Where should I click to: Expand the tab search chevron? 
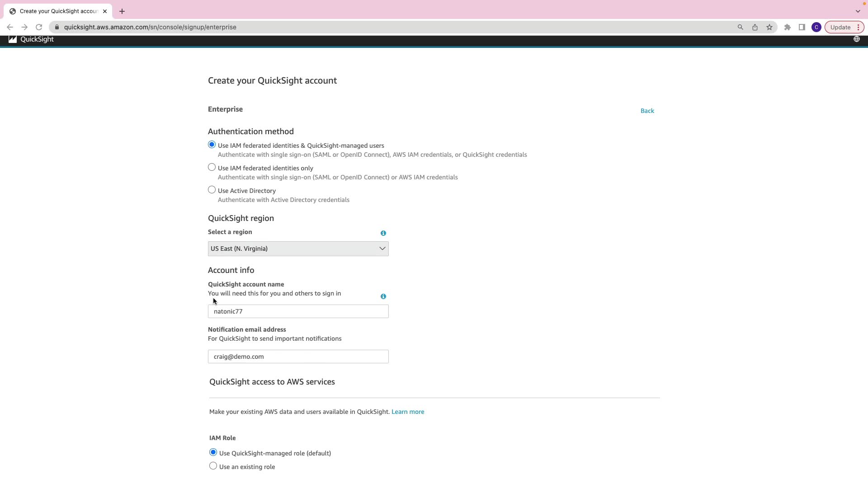click(x=858, y=11)
